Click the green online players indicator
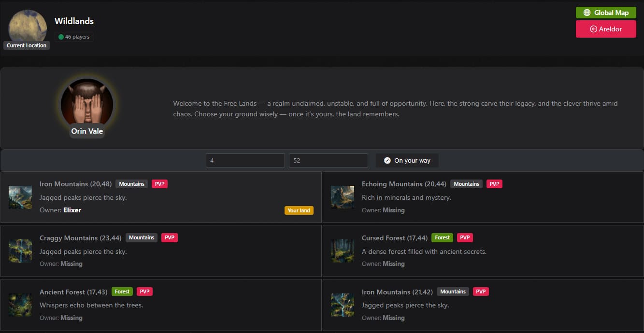 (x=61, y=37)
